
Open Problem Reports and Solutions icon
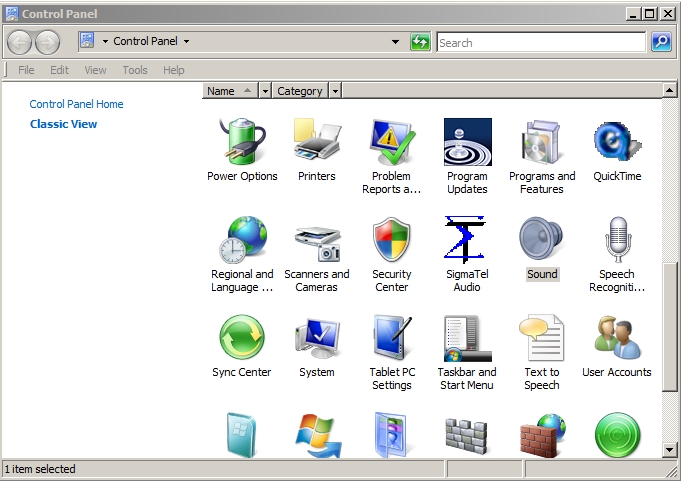pos(391,142)
